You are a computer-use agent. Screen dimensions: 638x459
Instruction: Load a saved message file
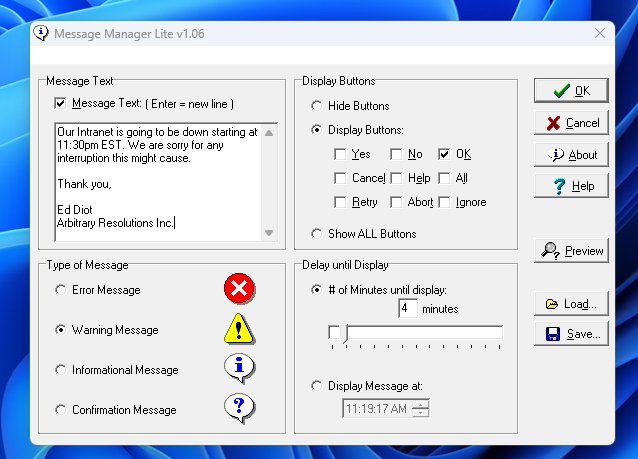point(571,304)
